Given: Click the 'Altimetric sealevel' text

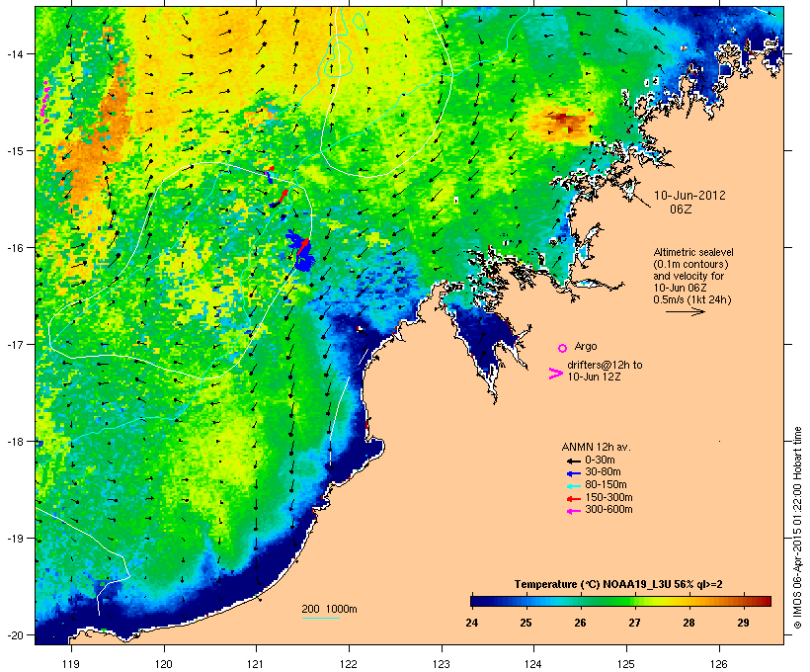Looking at the screenshot, I should coord(693,252).
